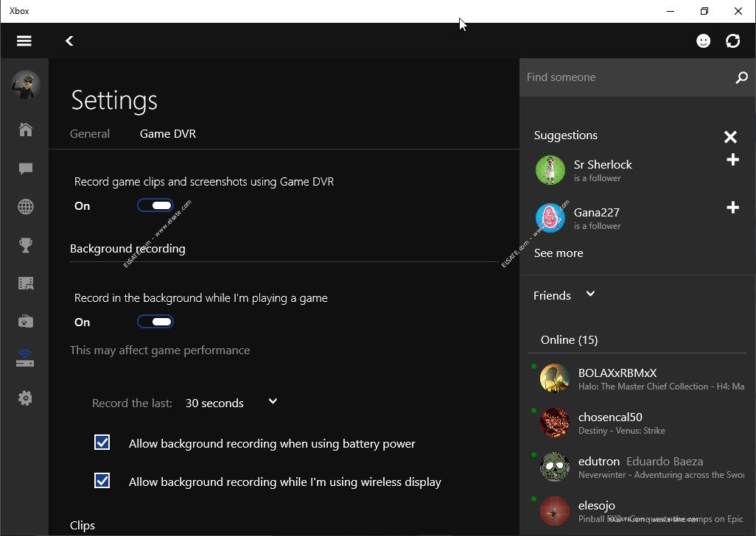Close the Suggestions section

click(x=730, y=137)
